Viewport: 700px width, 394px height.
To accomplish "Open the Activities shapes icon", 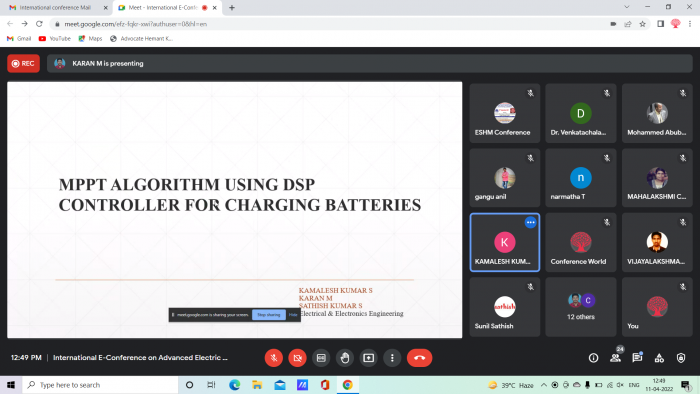I will tap(659, 358).
